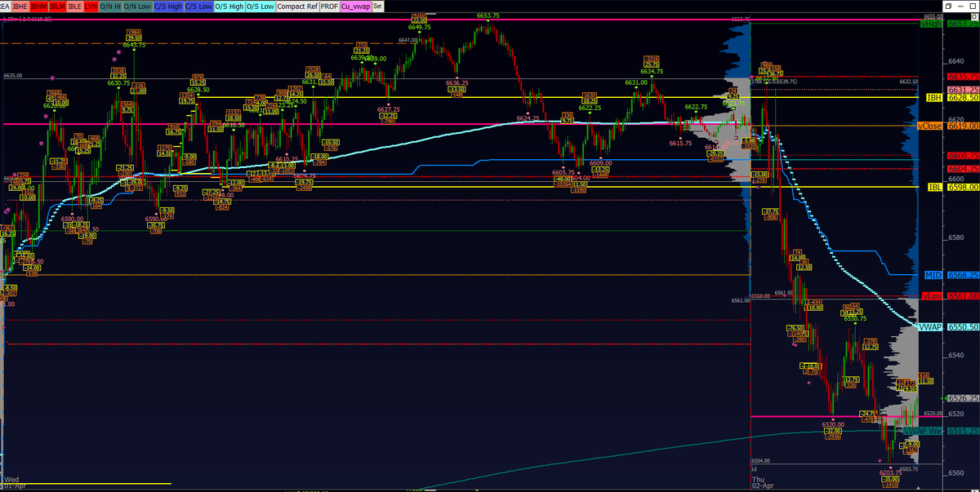
Task: Click the IBLE icon in the toolbar
Action: point(74,5)
